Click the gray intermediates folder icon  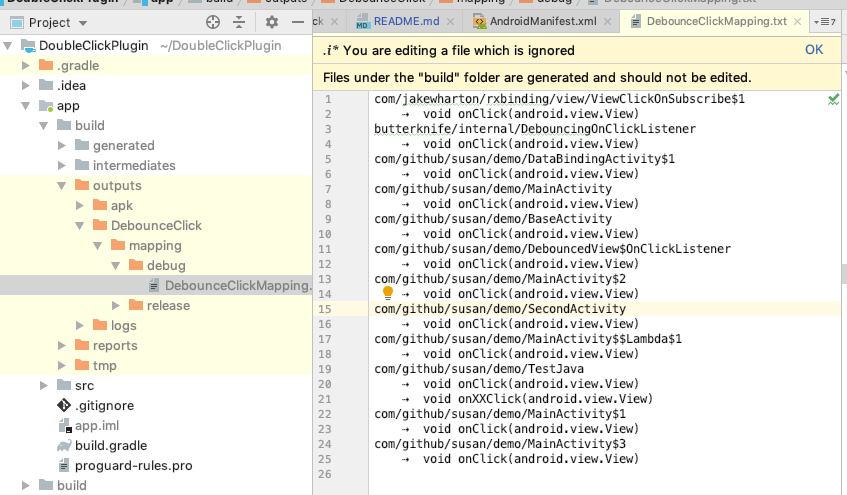pyautogui.click(x=82, y=165)
